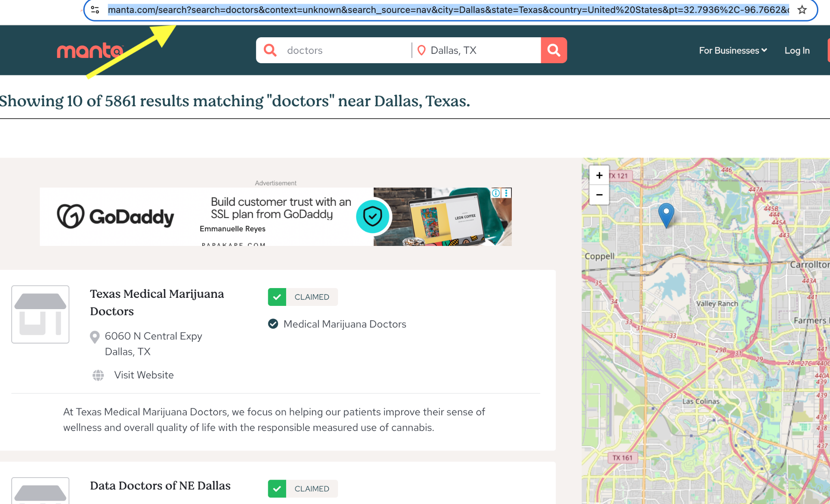Click CLAIMED badge for Texas Medical Marijuana Doctors
Image resolution: width=830 pixels, height=504 pixels.
(303, 297)
